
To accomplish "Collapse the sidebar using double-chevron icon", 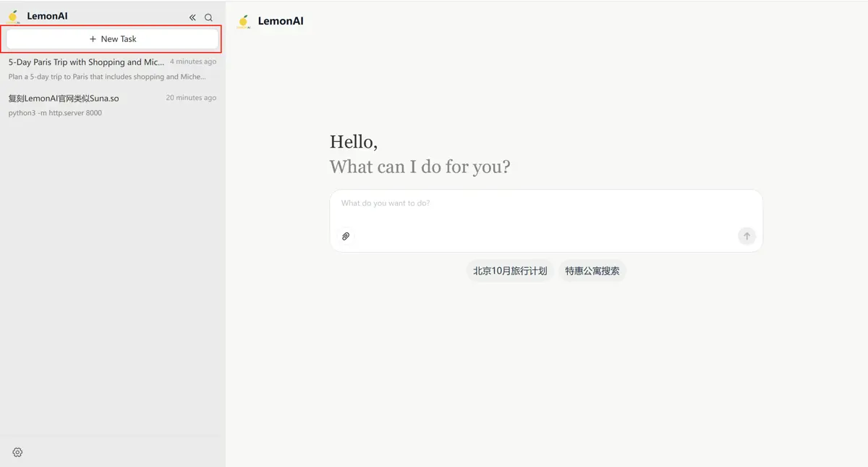I will point(192,17).
